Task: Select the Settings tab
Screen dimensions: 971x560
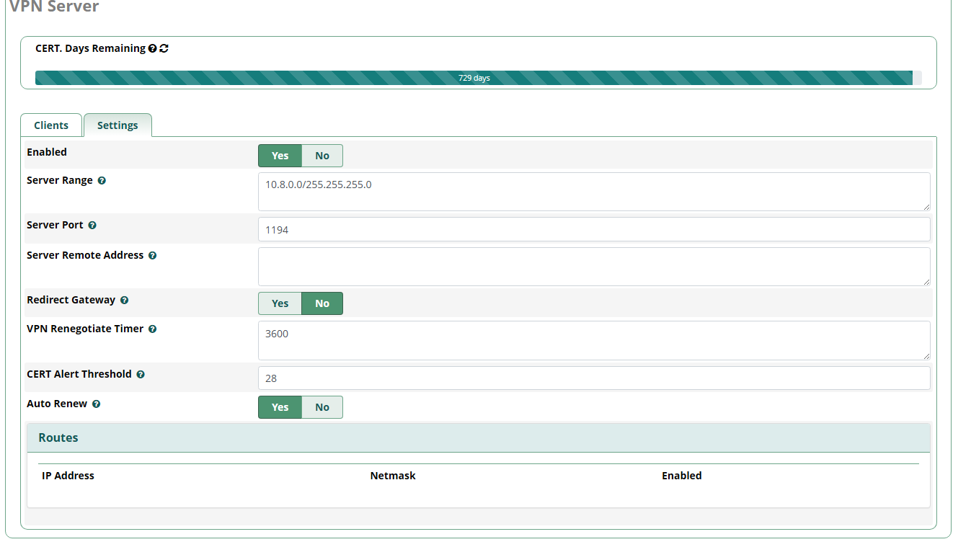Action: tap(118, 125)
